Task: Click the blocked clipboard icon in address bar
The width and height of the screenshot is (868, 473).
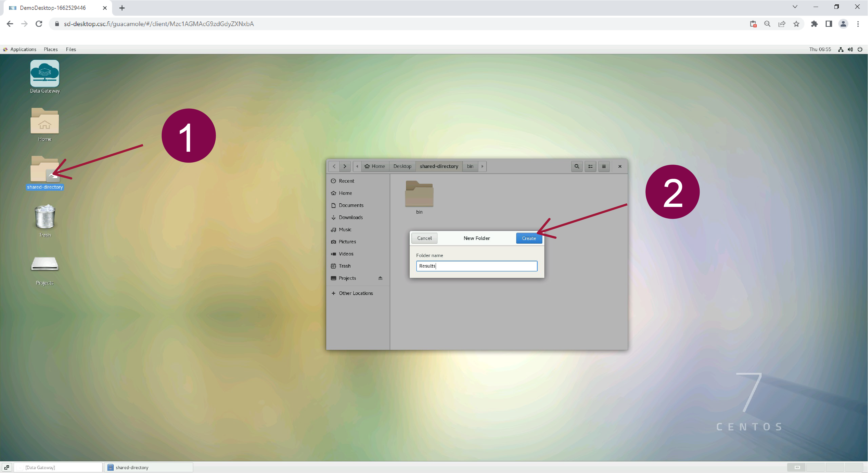Action: point(753,24)
